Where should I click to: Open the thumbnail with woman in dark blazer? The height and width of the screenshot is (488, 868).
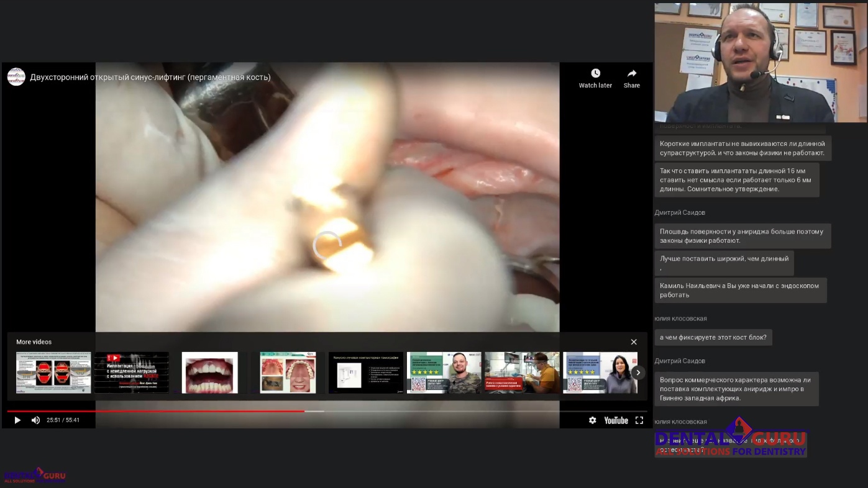tap(600, 373)
